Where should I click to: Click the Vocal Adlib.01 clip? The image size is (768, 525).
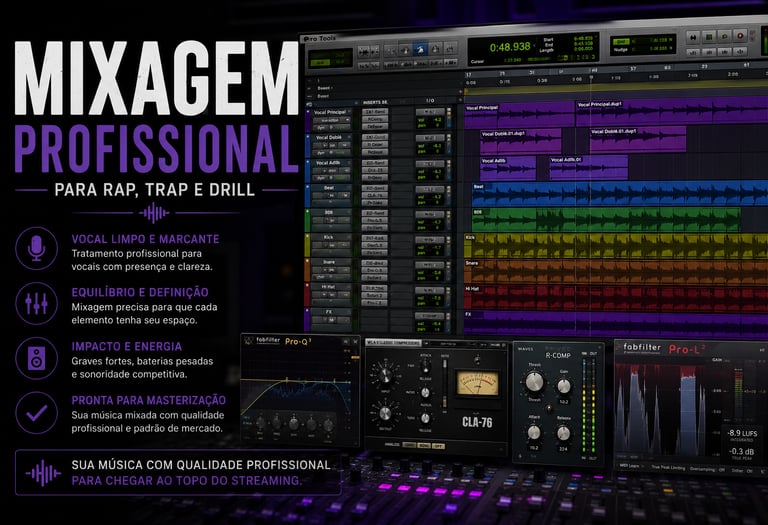(588, 167)
